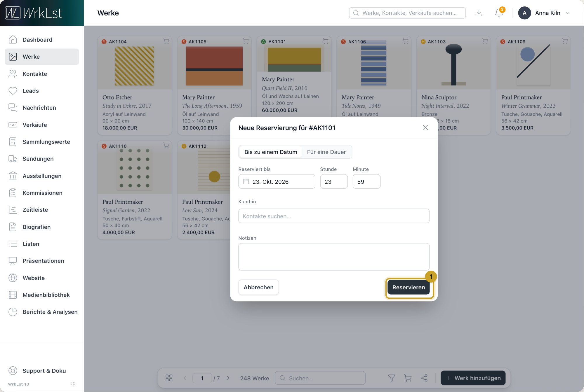
Task: Focus the global search field in header
Action: (x=407, y=13)
